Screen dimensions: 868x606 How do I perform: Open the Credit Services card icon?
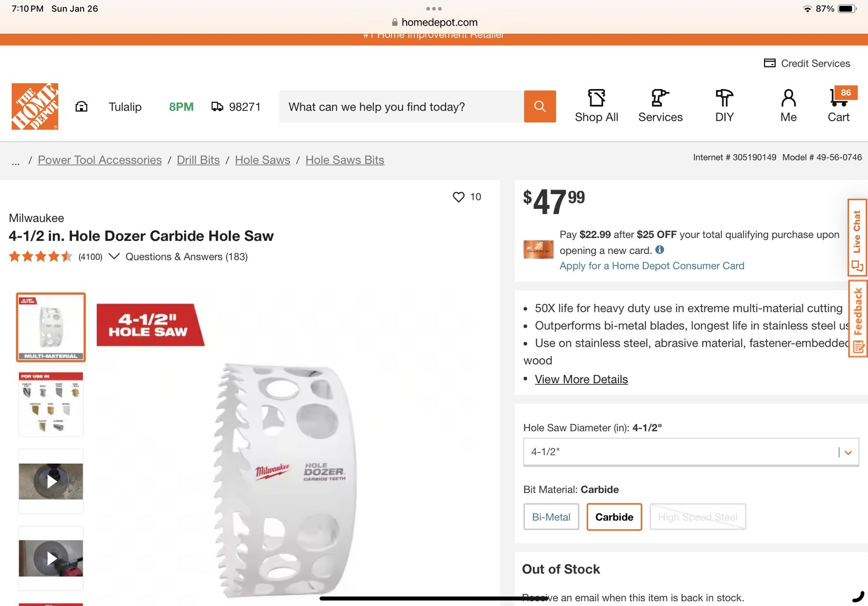(769, 63)
